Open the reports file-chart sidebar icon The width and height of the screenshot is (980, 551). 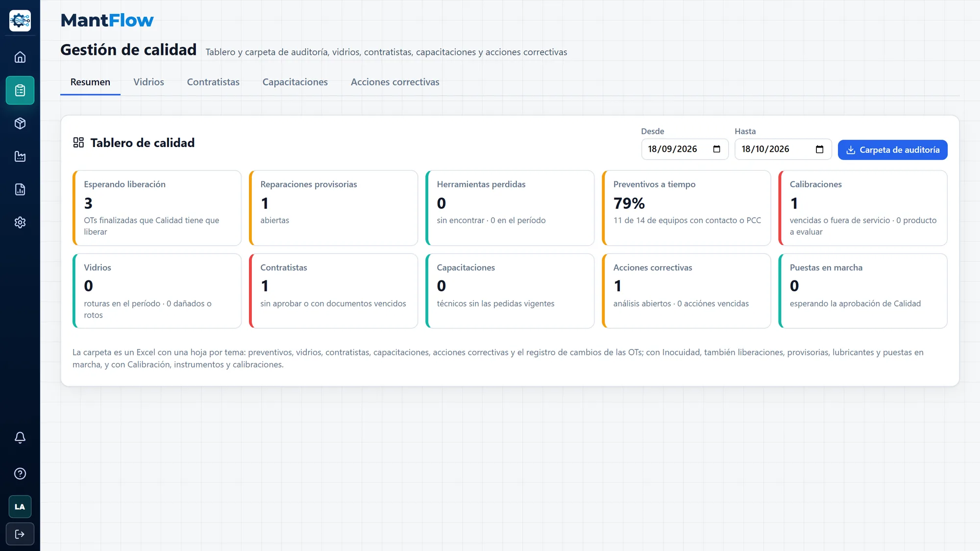20,190
